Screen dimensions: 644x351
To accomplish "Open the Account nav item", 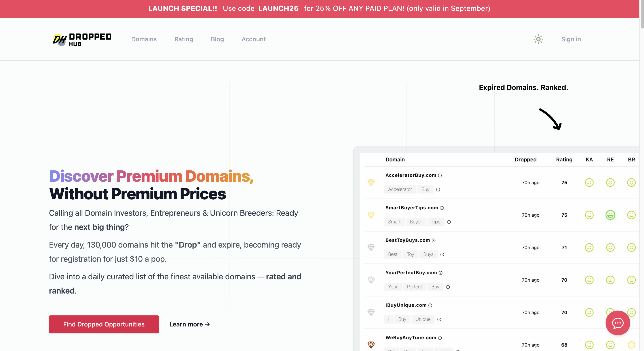I will pyautogui.click(x=253, y=39).
